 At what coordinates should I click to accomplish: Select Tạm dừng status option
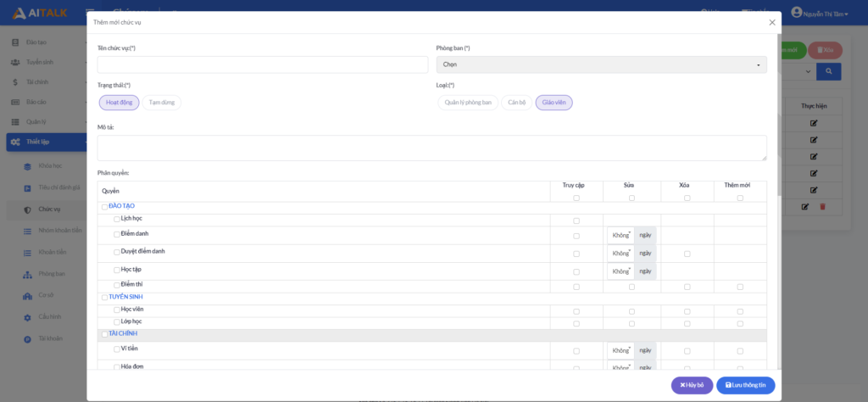point(161,103)
